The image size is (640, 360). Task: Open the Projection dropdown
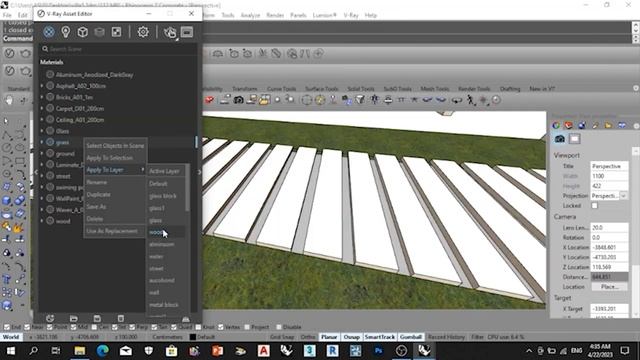623,196
